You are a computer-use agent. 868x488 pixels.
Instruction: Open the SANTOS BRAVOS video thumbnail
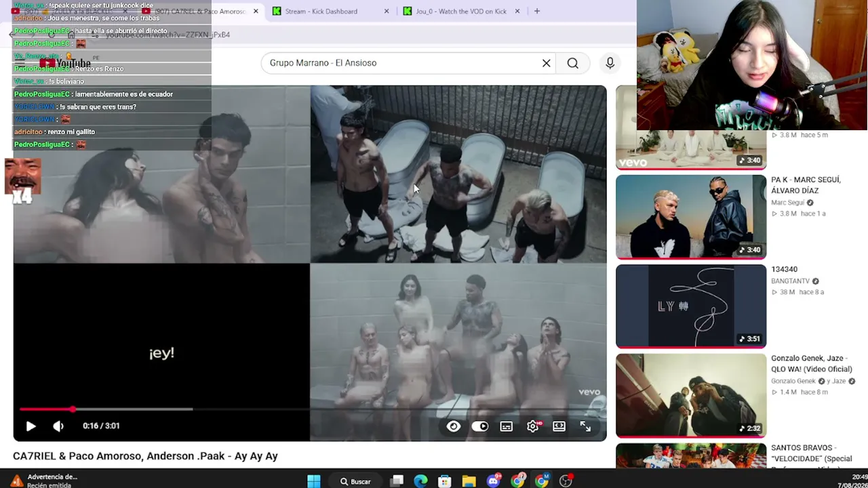click(691, 455)
